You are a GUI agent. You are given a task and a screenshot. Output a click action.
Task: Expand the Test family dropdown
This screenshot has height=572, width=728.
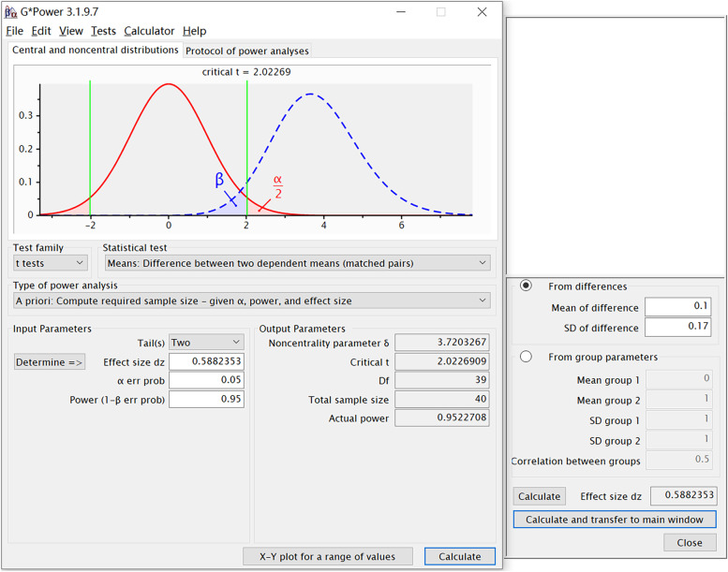pos(51,263)
